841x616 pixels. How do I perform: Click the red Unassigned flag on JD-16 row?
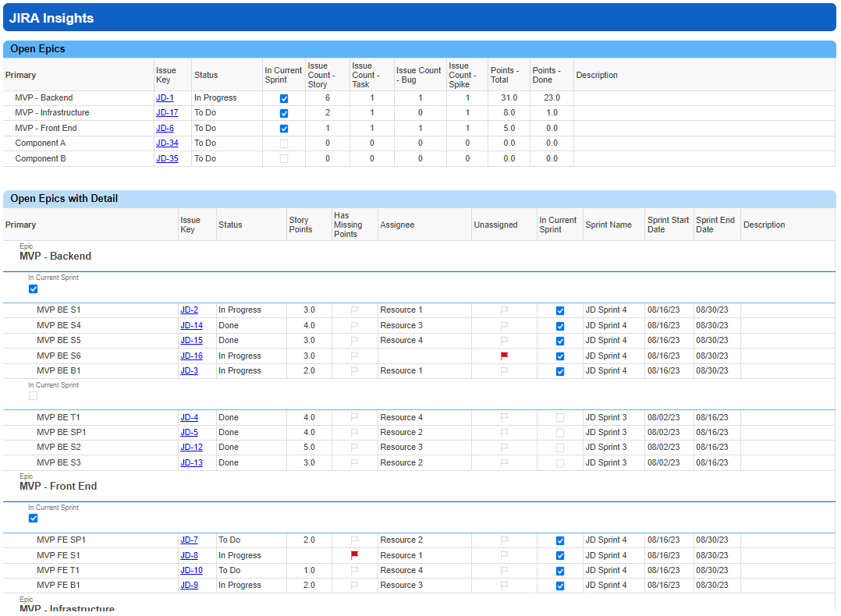point(504,356)
